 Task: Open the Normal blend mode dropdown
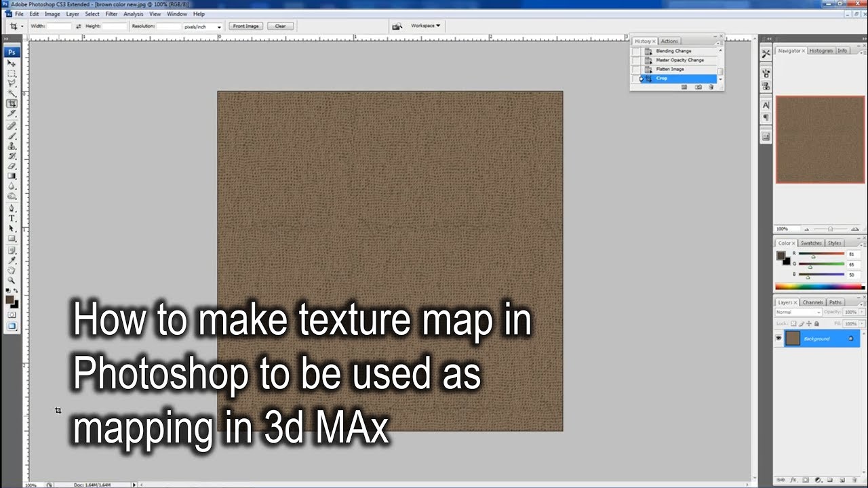[x=799, y=312]
